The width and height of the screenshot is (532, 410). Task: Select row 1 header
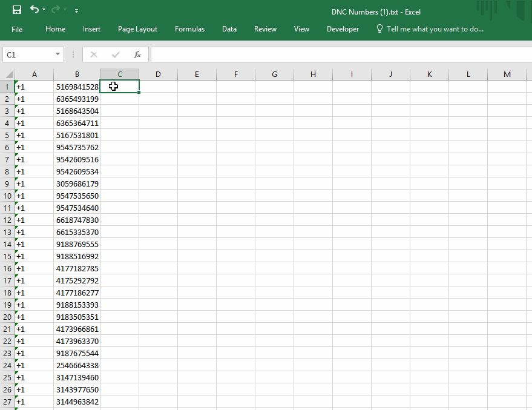[x=7, y=87]
